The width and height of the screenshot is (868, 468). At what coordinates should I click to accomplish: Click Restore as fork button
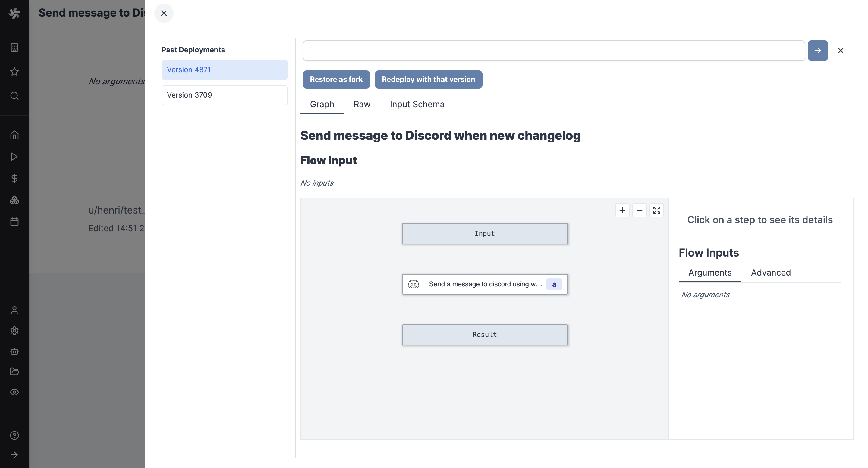tap(336, 80)
